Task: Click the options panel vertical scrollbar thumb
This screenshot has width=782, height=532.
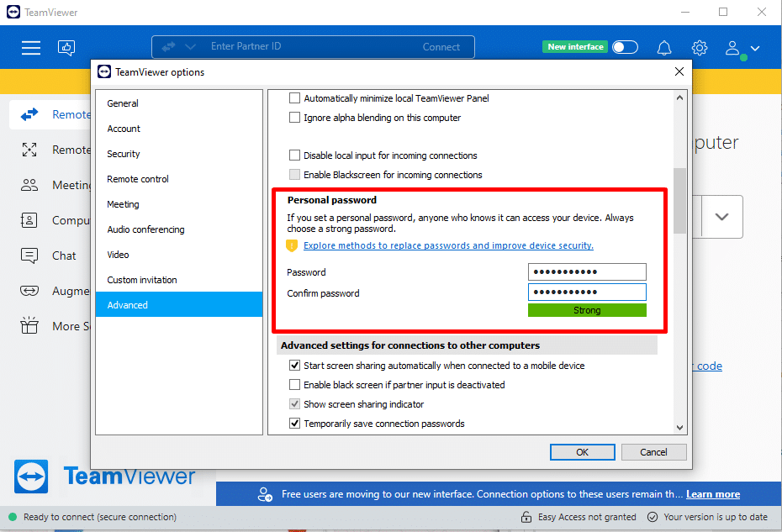Action: [679, 200]
